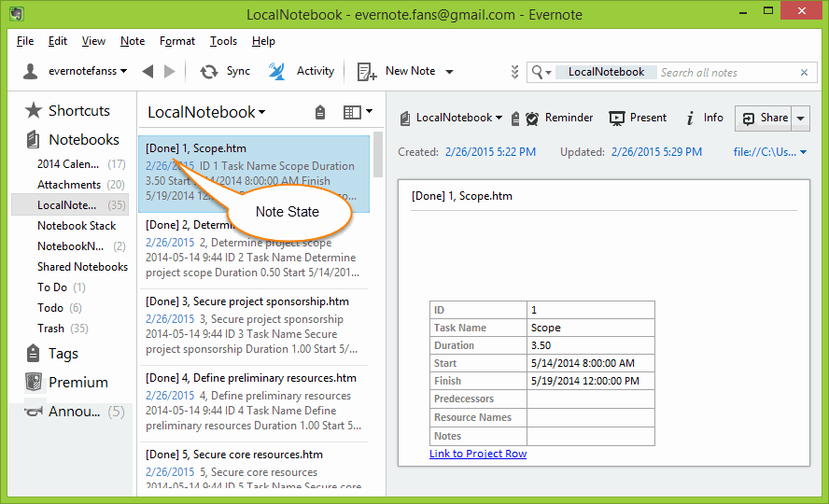Viewport: 829px width, 504px height.
Task: Click the Sync circular arrows icon
Action: (209, 71)
